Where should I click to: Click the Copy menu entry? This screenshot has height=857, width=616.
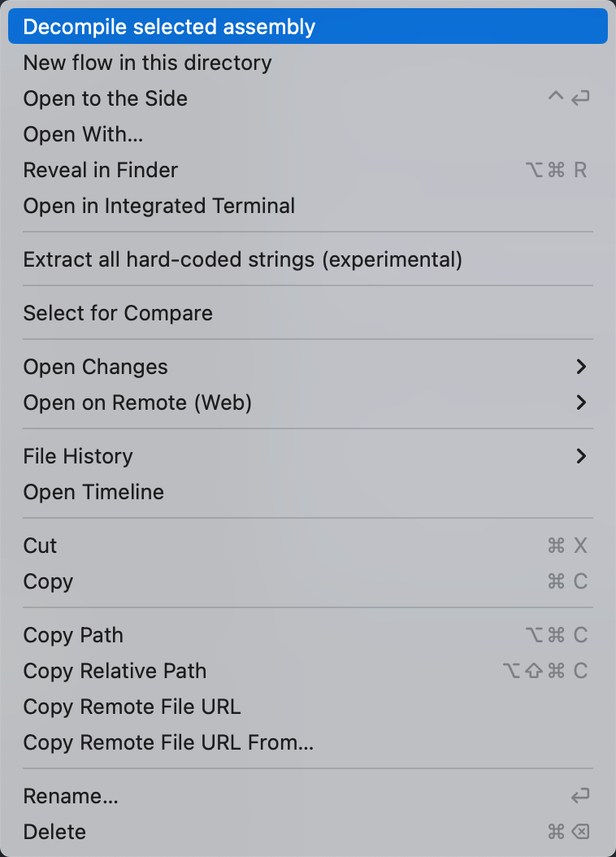pyautogui.click(x=49, y=581)
